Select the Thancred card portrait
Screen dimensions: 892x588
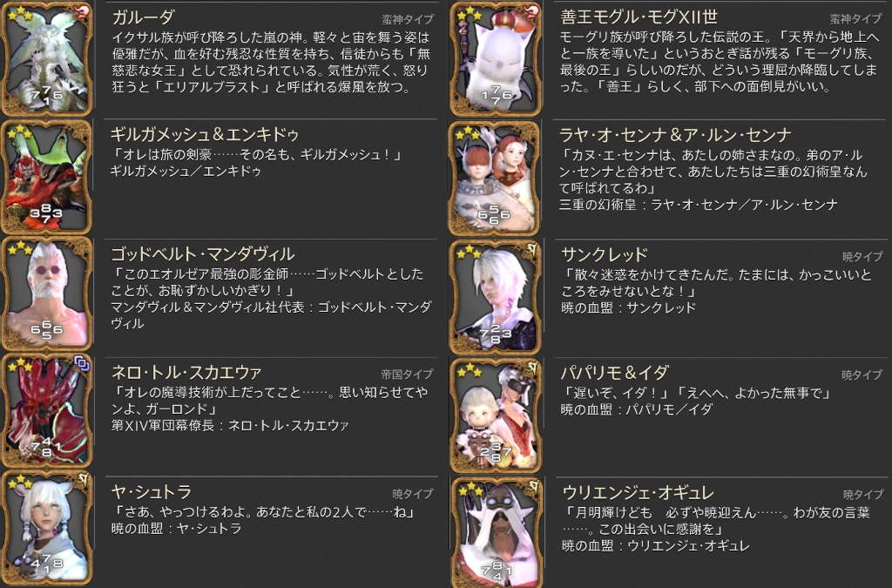click(495, 297)
